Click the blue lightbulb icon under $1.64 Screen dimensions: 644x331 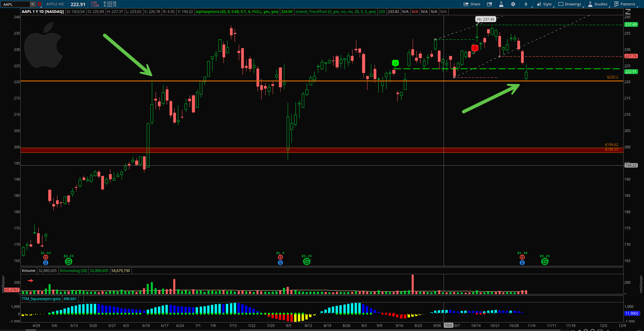click(522, 263)
